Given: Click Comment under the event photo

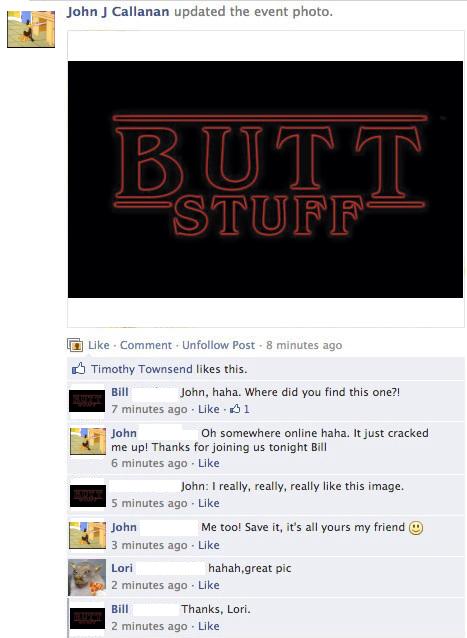Looking at the screenshot, I should click(x=146, y=345).
